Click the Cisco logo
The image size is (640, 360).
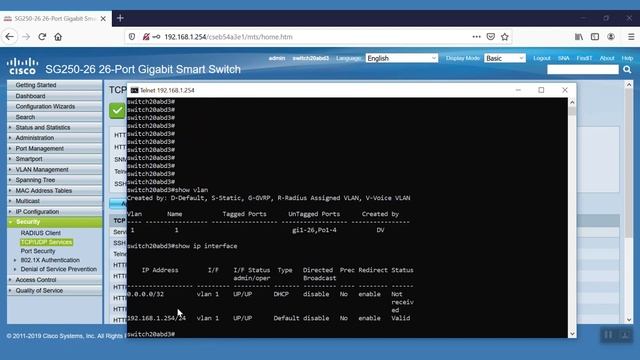coord(22,66)
